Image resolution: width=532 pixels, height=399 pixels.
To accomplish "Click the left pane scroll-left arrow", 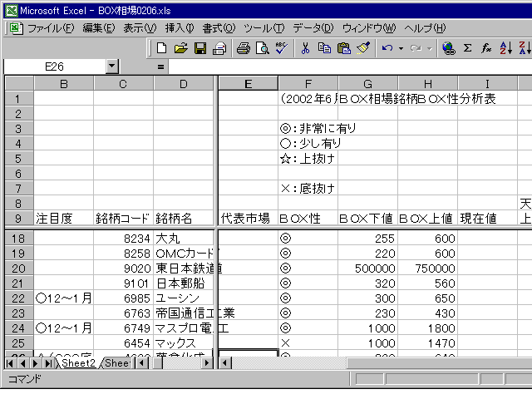I will [142, 363].
